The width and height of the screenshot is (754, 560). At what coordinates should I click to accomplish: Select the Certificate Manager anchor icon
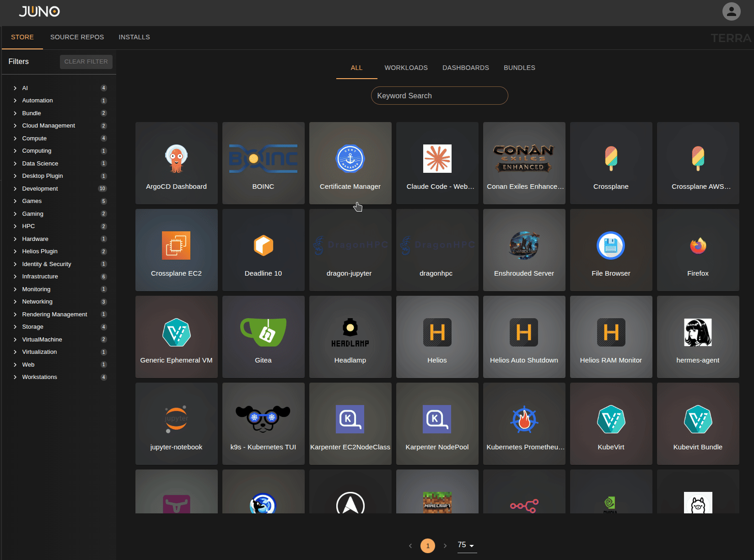[350, 159]
